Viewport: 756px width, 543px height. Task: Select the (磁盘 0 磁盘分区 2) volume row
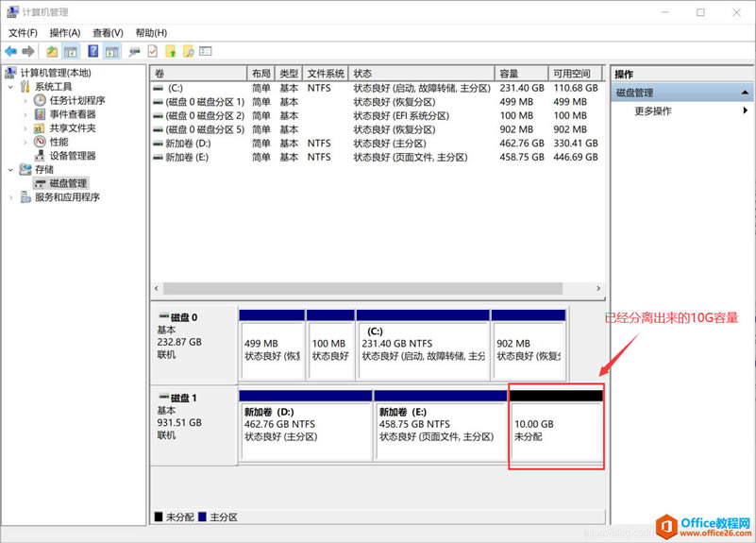pos(378,116)
